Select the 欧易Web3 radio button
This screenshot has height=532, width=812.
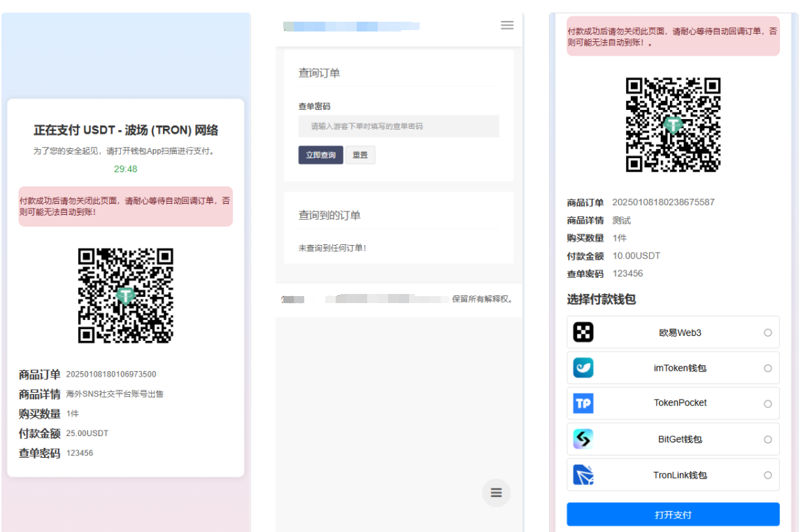click(768, 332)
